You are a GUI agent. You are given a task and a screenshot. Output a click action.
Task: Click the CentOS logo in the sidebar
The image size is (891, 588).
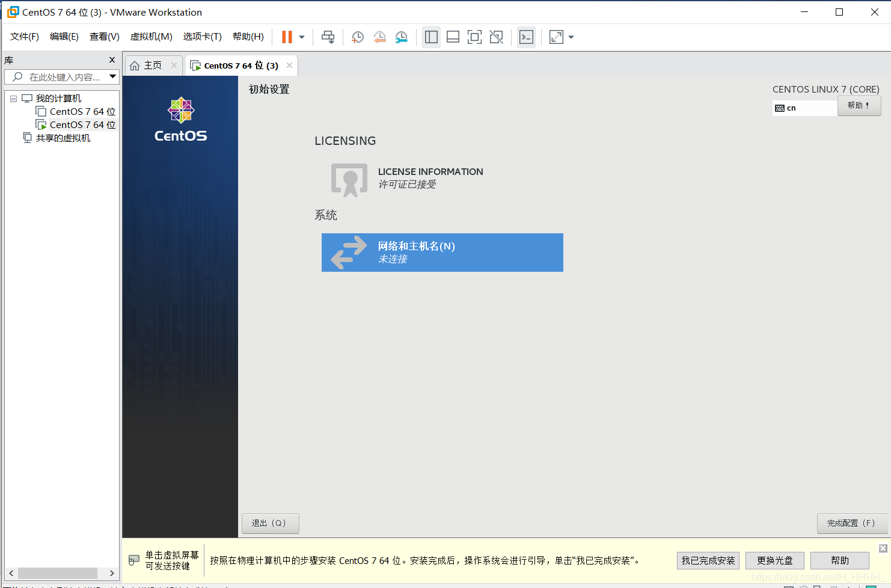point(180,120)
